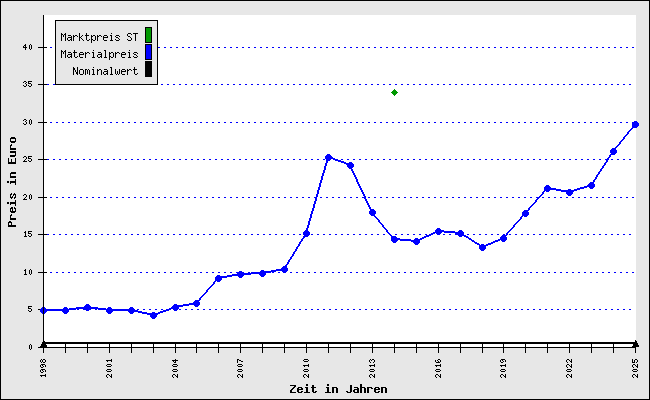Click the green Marktpreis ST legend swatch
The height and width of the screenshot is (400, 650).
(148, 35)
